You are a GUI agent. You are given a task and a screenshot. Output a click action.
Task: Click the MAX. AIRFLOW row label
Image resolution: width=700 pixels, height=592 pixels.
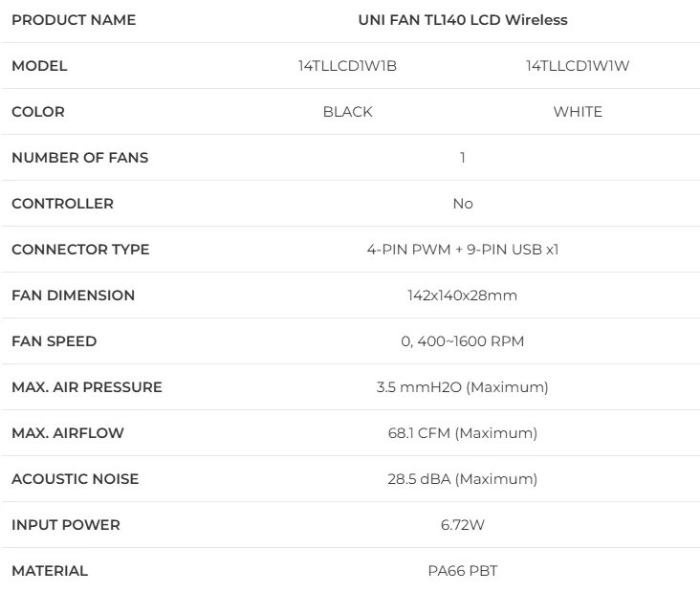coord(68,433)
